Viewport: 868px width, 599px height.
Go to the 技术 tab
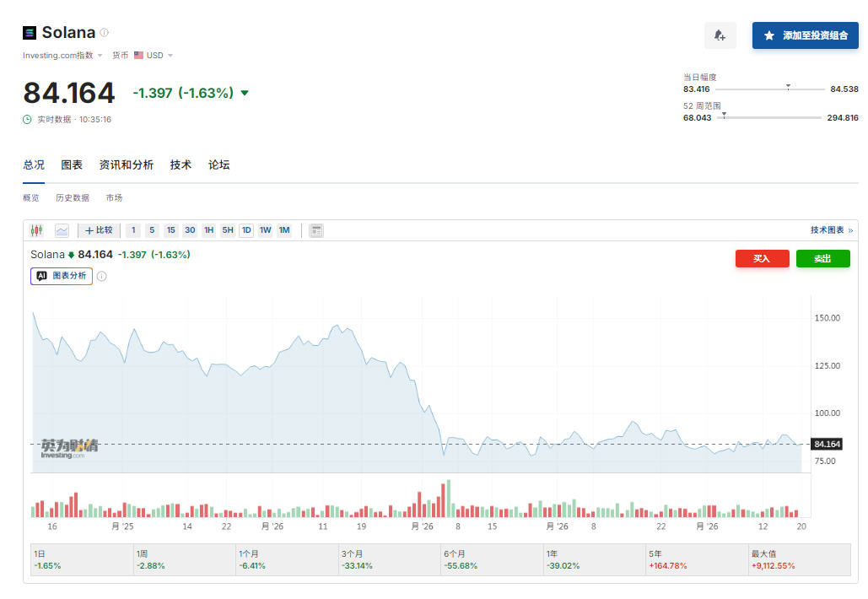click(x=181, y=165)
